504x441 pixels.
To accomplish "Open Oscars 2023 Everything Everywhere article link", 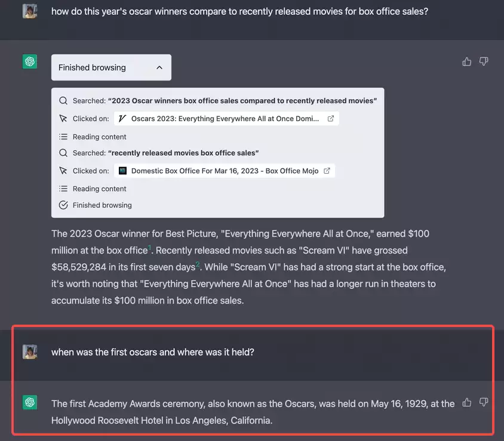I will pos(226,119).
